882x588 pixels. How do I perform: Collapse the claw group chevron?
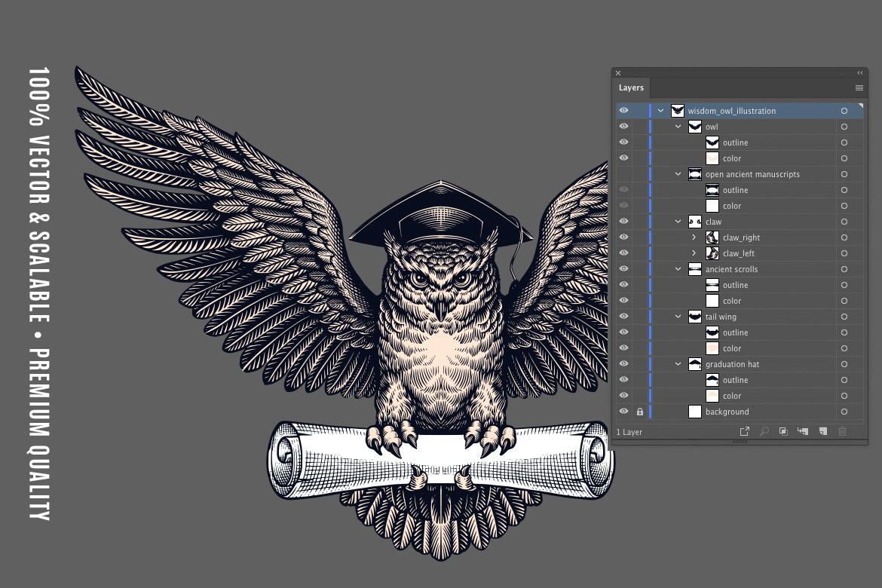coord(678,222)
